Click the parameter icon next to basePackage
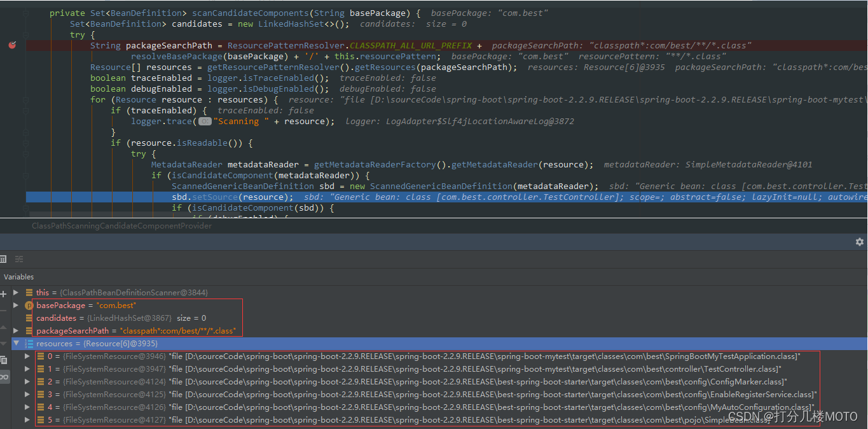This screenshot has height=429, width=868. tap(29, 306)
